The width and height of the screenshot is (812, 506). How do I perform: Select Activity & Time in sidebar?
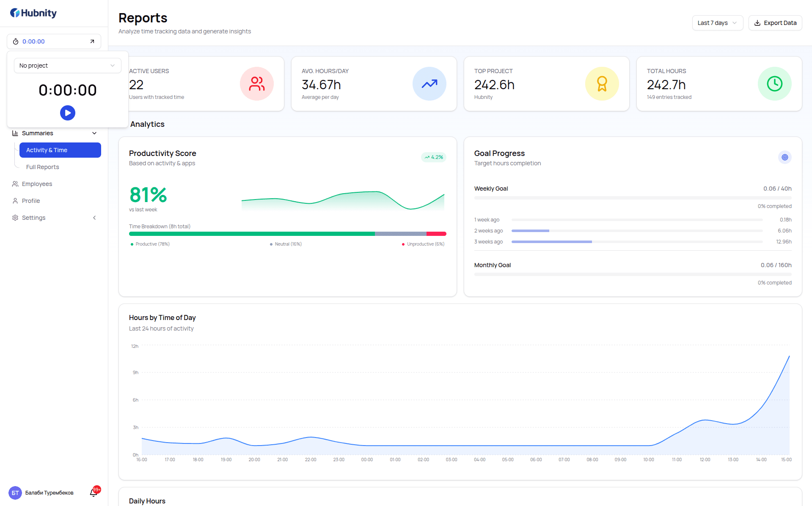(x=60, y=150)
